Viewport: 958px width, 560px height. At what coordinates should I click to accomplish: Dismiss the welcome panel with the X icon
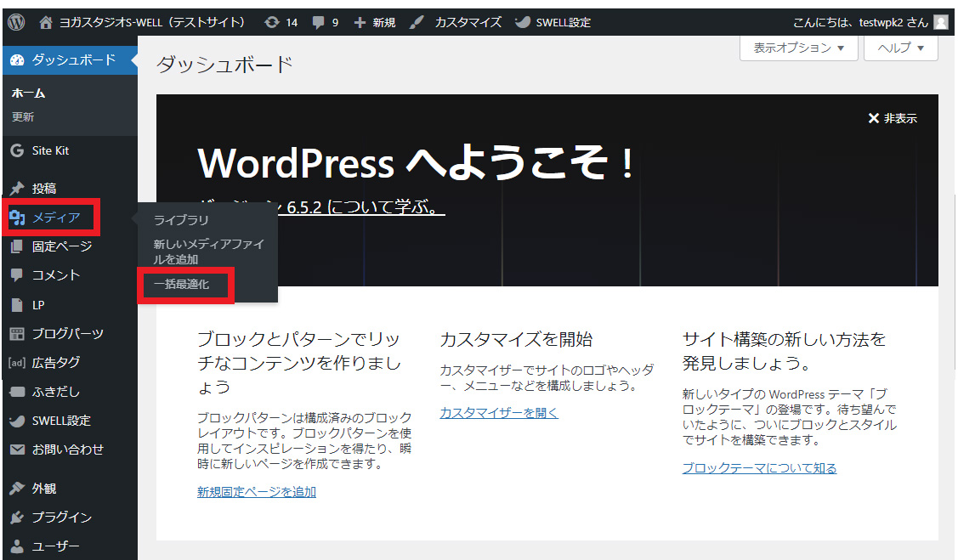pyautogui.click(x=874, y=118)
